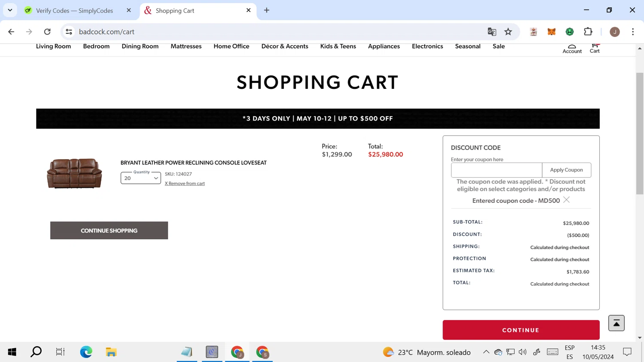This screenshot has height=362, width=644.
Task: Open the Electronics menu
Action: tap(427, 46)
